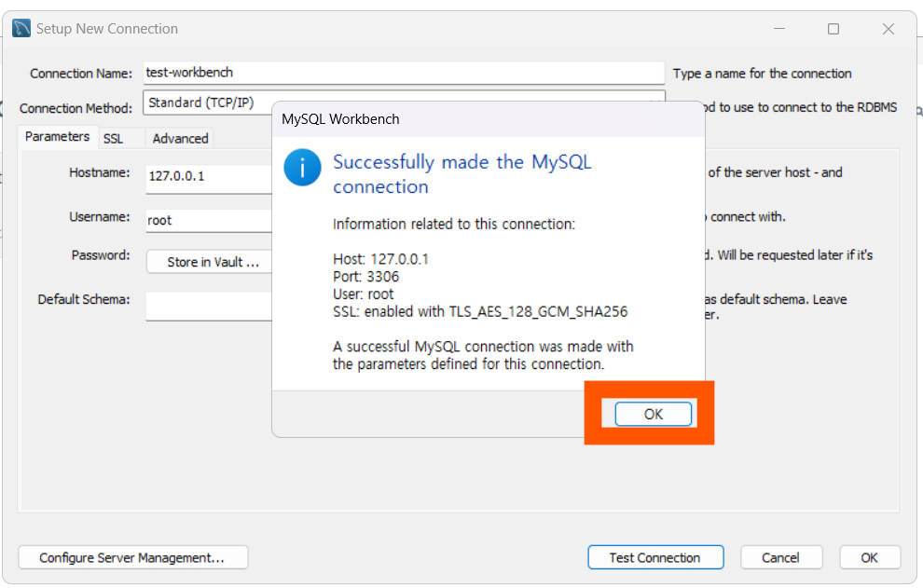Click the Test Connection button
923x588 pixels.
tap(655, 557)
